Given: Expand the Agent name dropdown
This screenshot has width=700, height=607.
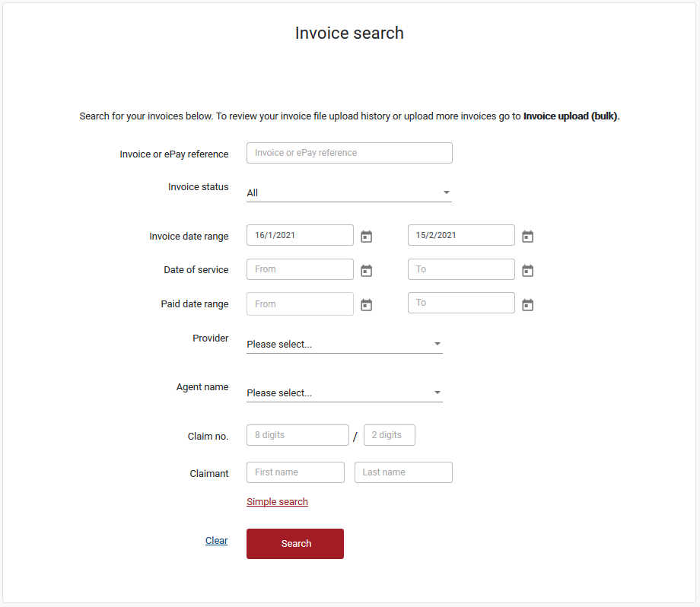Looking at the screenshot, I should click(x=344, y=392).
